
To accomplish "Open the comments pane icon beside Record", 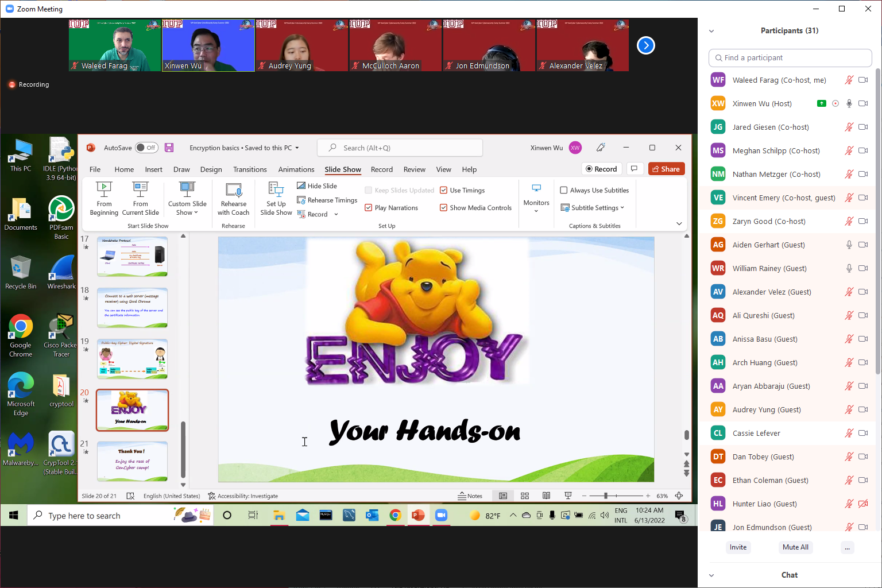I will pos(634,169).
